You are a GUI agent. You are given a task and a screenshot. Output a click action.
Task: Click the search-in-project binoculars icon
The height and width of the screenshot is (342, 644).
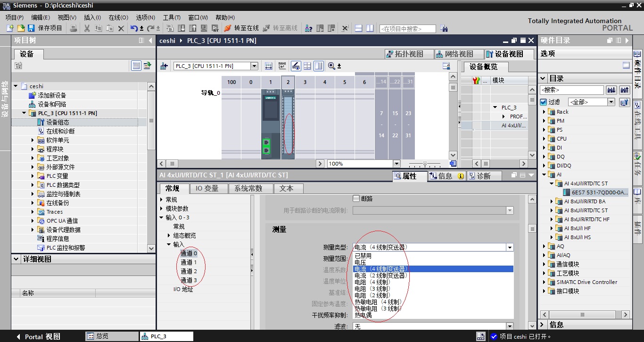pos(444,28)
